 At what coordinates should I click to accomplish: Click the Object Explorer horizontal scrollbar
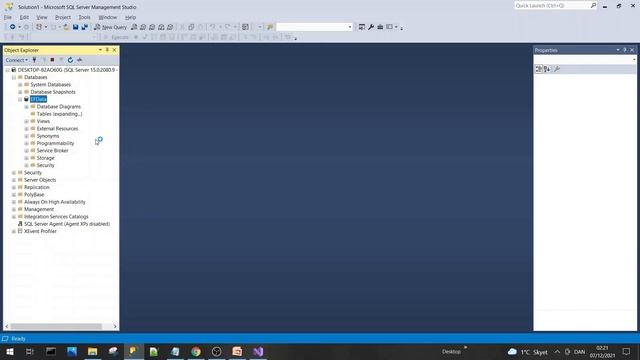point(56,327)
